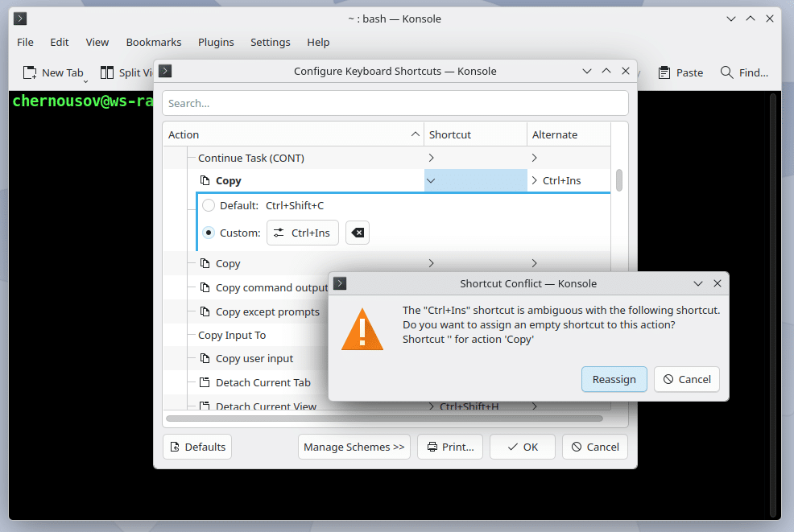The image size is (794, 532).
Task: Select the Default Ctrl+Shift+C radio button
Action: point(209,205)
